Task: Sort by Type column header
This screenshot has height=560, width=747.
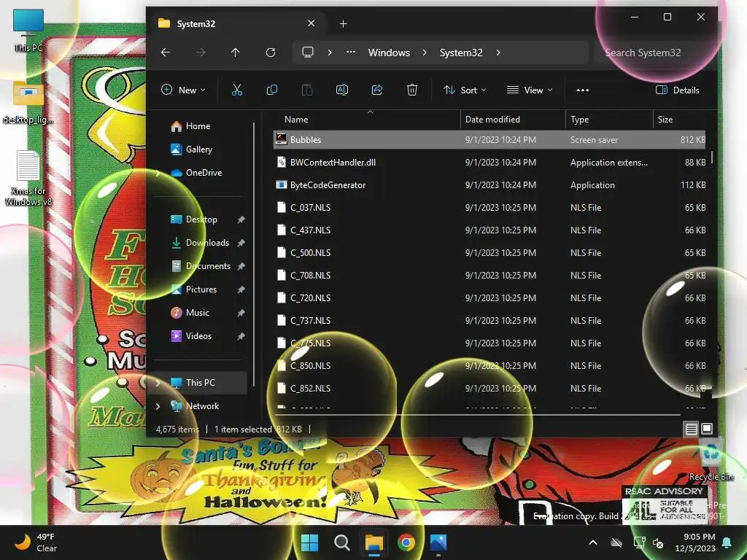Action: (609, 120)
